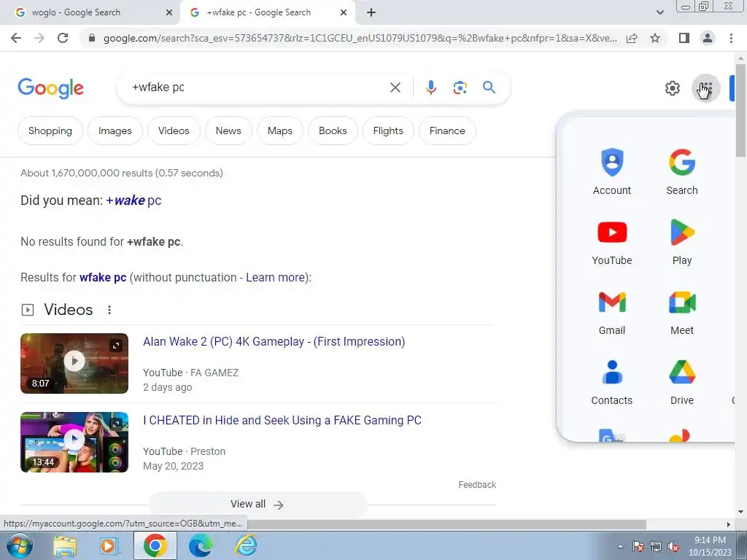
Task: Send Feedback on video results
Action: pos(477,484)
